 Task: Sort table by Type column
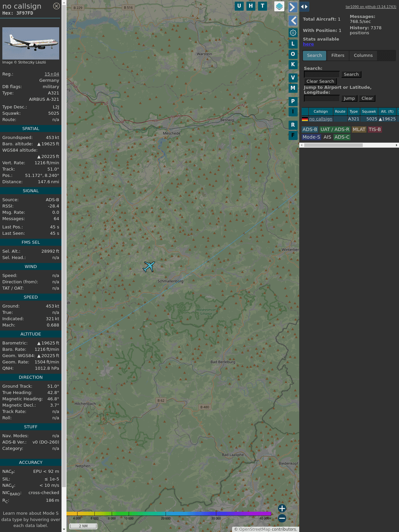point(354,111)
